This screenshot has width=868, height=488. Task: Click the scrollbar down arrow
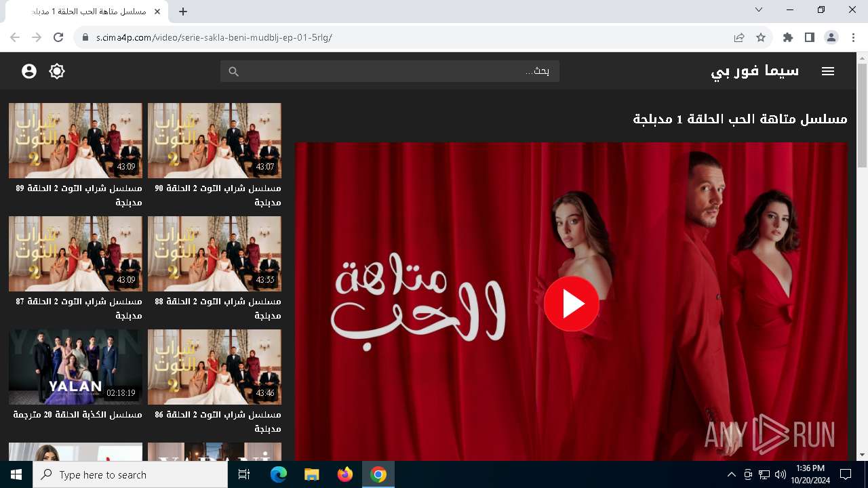[x=863, y=455]
